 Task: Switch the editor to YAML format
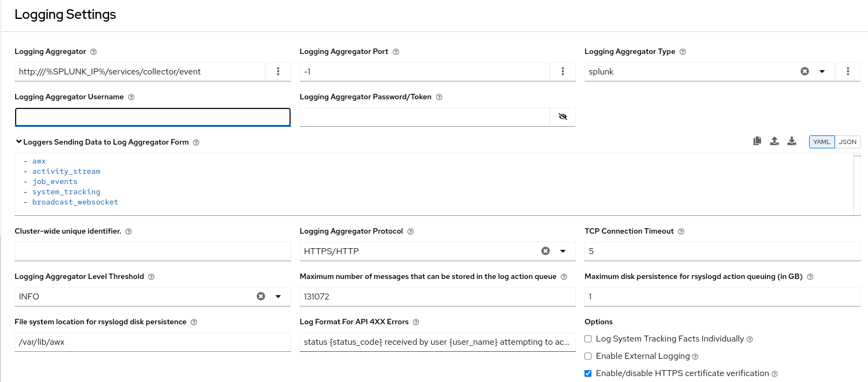[x=822, y=142]
